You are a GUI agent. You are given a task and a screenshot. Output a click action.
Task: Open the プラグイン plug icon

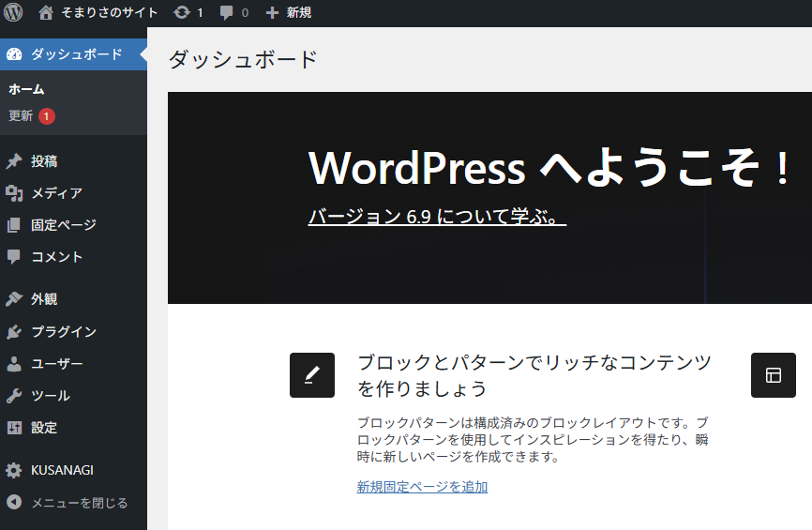pos(14,332)
